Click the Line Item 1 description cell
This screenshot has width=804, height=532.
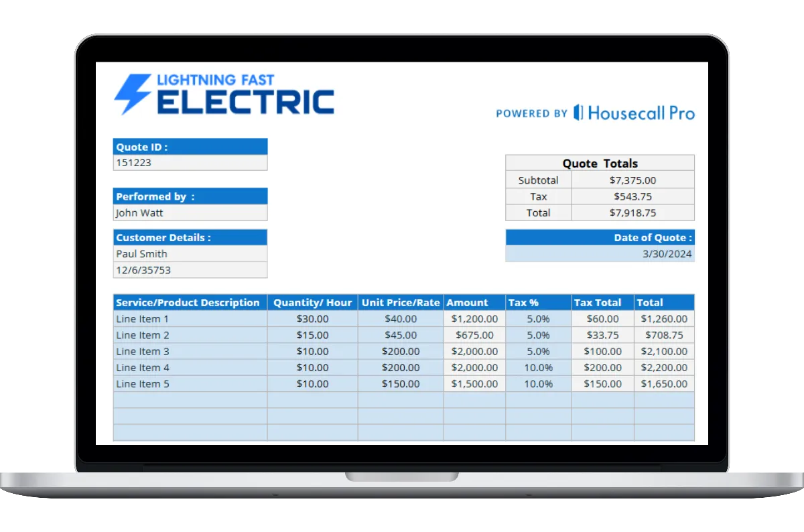pyautogui.click(x=190, y=319)
